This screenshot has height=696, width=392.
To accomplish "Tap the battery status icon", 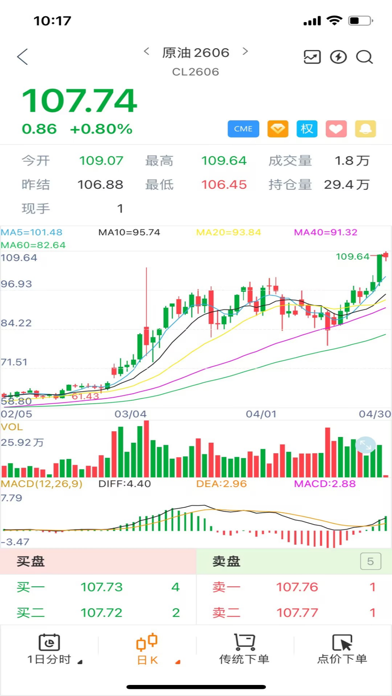I will click(360, 20).
